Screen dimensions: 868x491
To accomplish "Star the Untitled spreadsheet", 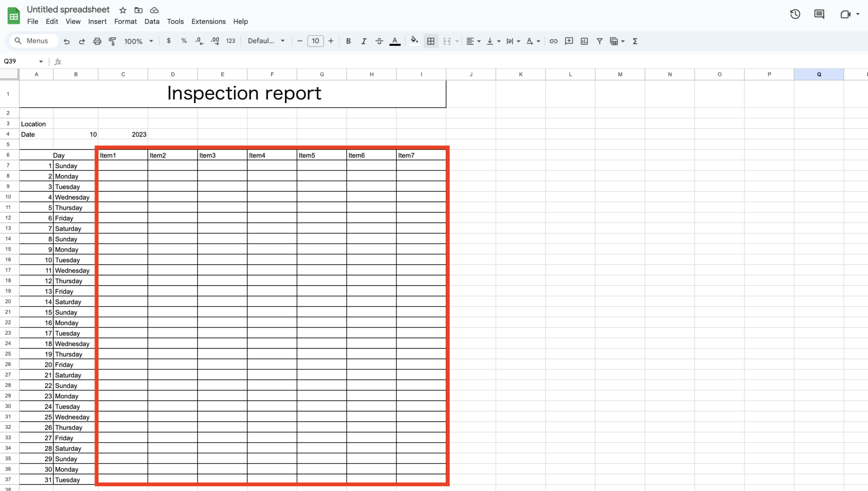I will pyautogui.click(x=123, y=10).
